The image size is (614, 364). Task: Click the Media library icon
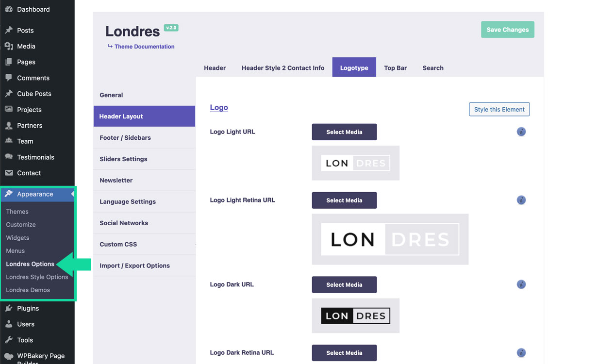pyautogui.click(x=9, y=46)
